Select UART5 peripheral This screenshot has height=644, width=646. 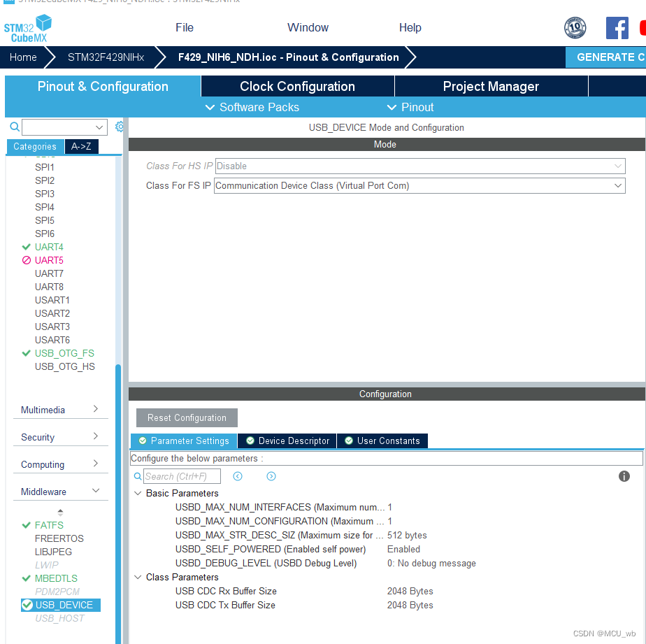(49, 260)
